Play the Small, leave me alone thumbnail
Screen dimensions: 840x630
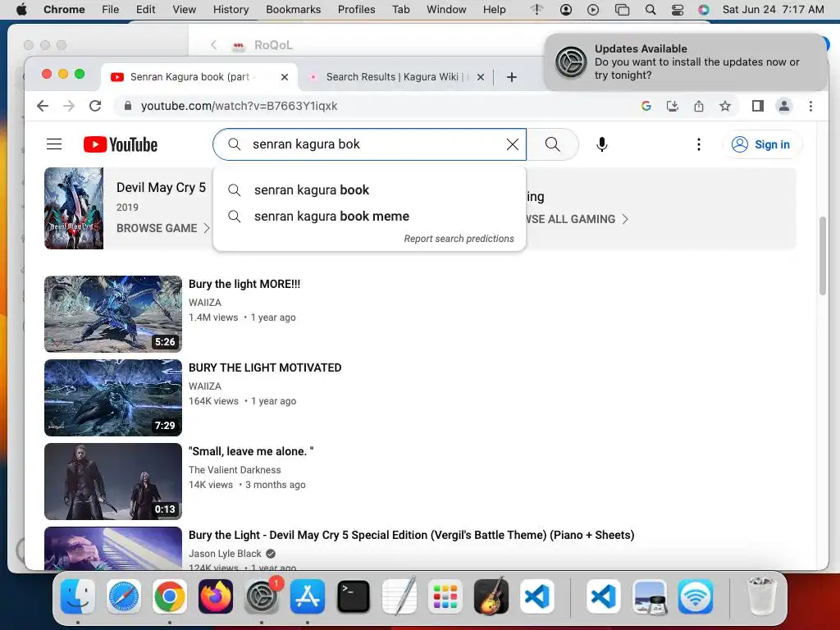pyautogui.click(x=113, y=481)
